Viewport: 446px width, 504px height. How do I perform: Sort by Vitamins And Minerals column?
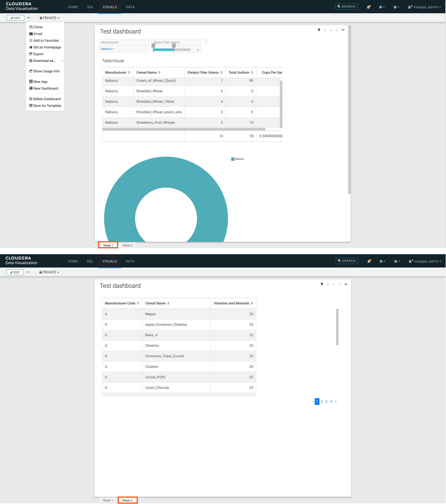pyautogui.click(x=252, y=303)
